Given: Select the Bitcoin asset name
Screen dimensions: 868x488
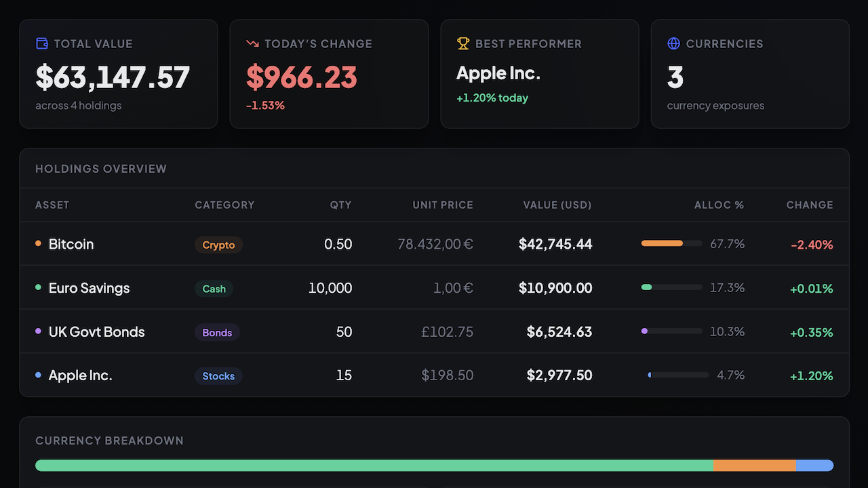Looking at the screenshot, I should [x=71, y=244].
